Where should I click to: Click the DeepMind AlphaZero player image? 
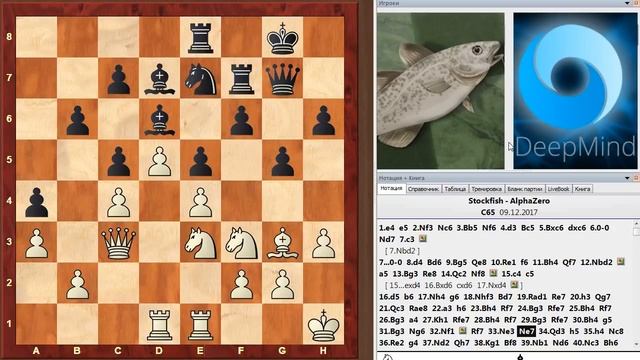(575, 91)
